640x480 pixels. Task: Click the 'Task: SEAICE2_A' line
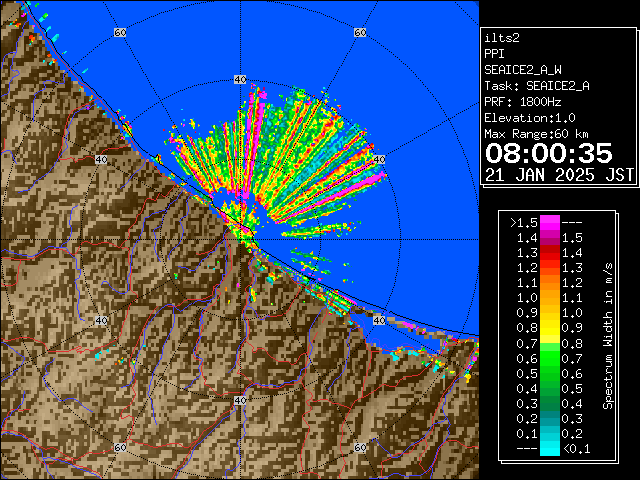pyautogui.click(x=537, y=86)
